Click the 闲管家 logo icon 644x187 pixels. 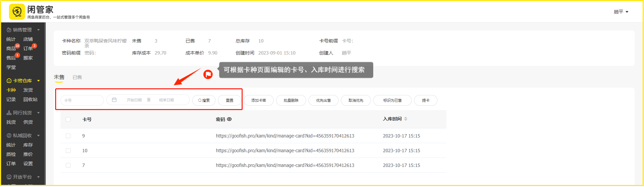pos(17,12)
